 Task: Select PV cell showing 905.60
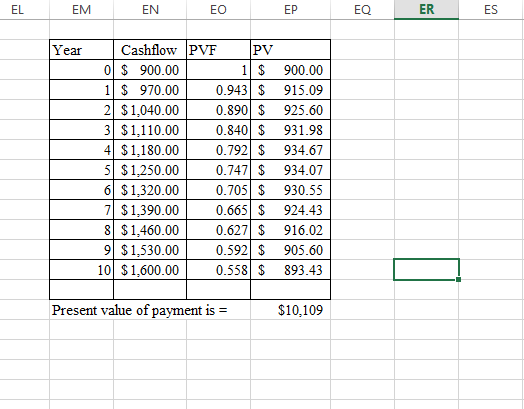point(290,250)
